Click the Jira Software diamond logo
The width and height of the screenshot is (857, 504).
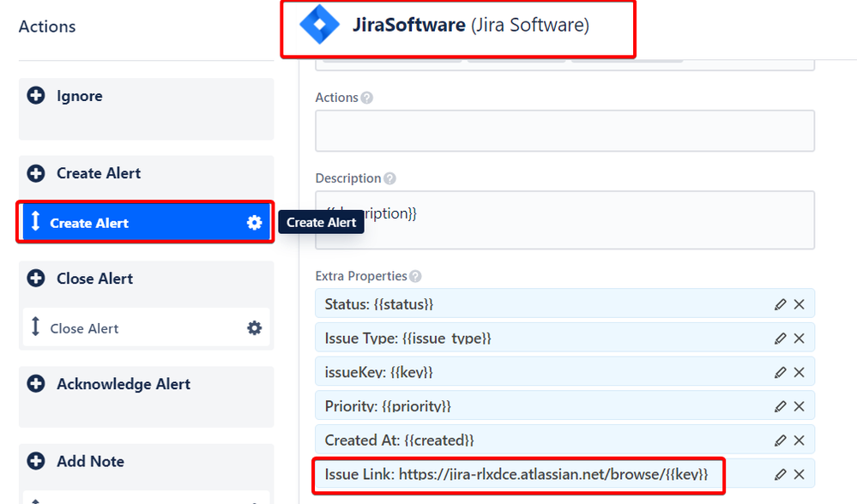(x=320, y=25)
